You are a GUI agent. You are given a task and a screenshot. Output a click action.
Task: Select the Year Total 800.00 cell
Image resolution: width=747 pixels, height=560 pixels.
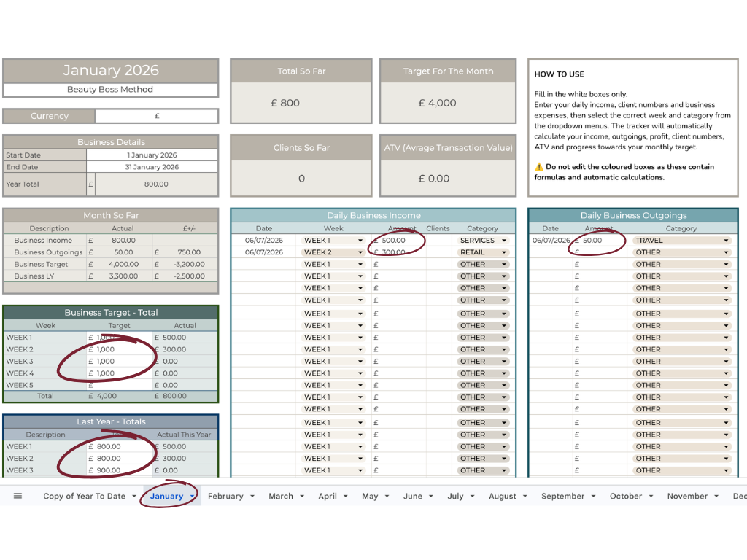(x=156, y=184)
